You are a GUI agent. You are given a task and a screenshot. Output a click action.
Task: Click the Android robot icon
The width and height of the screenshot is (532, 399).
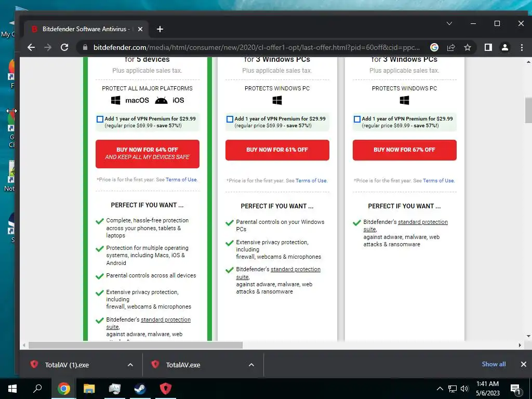(x=161, y=100)
